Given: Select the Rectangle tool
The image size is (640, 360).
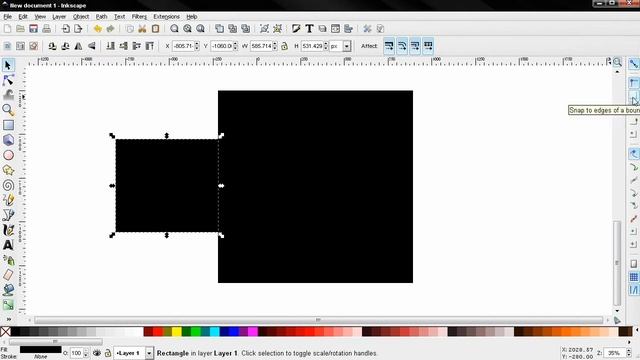Looking at the screenshot, I should coord(8,125).
